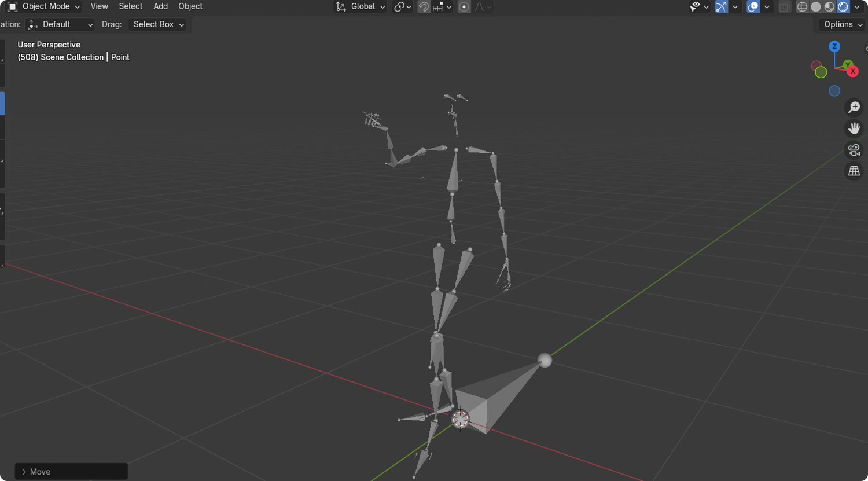Open the Select menu

point(130,6)
